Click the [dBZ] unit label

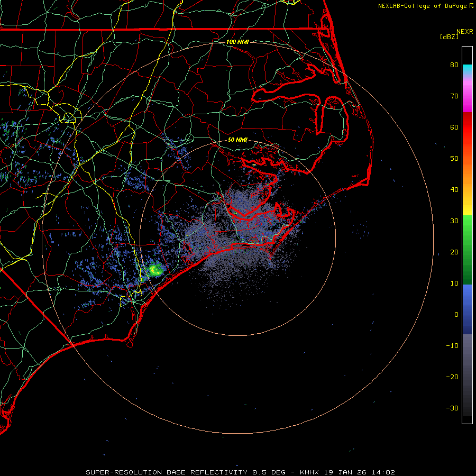pyautogui.click(x=449, y=37)
